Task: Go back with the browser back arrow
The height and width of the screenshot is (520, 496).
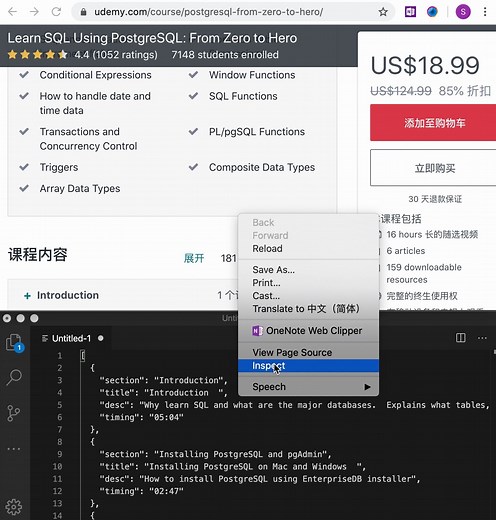Action: (12, 12)
